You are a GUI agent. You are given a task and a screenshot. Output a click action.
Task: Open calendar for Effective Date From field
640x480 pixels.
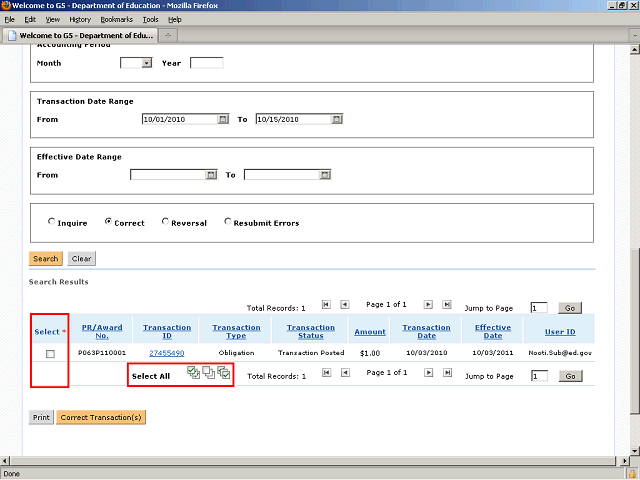(x=210, y=175)
